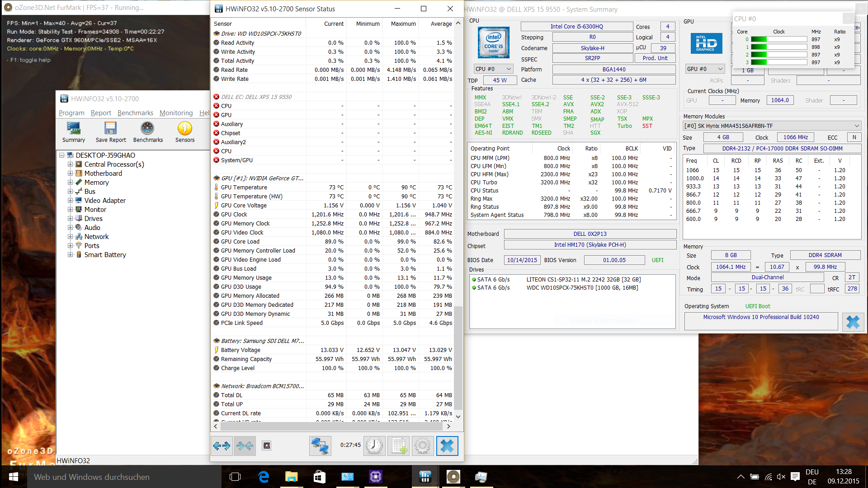This screenshot has height=488, width=868.
Task: Click the blue X close button in Sensor Status
Action: pos(447,446)
